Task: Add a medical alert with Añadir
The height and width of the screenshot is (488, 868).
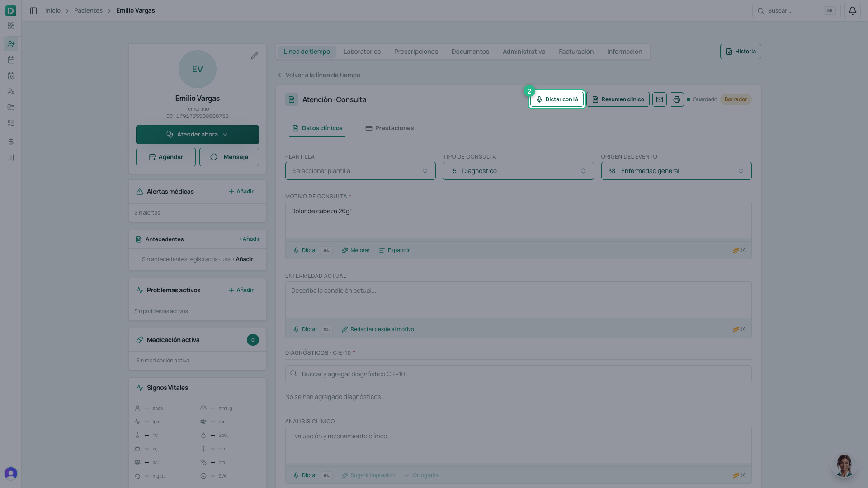Action: tap(241, 192)
